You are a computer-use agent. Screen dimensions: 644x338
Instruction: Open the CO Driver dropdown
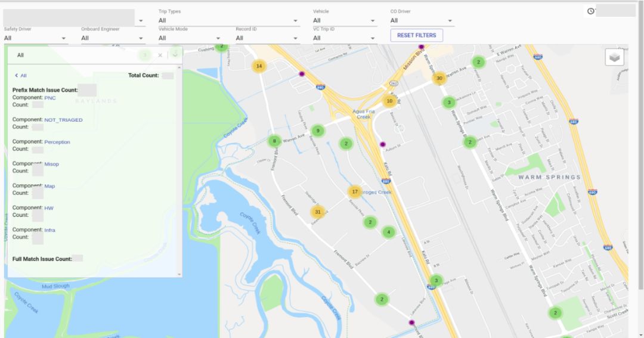(422, 20)
